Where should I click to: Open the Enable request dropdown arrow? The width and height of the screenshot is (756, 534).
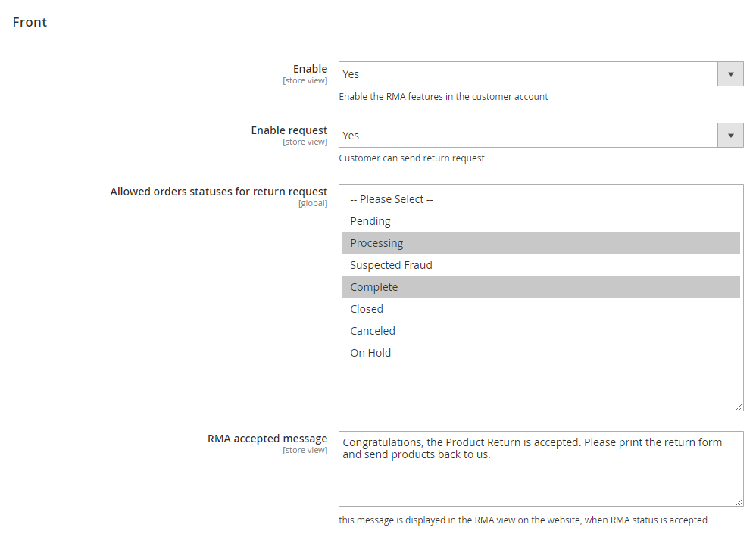(x=730, y=136)
